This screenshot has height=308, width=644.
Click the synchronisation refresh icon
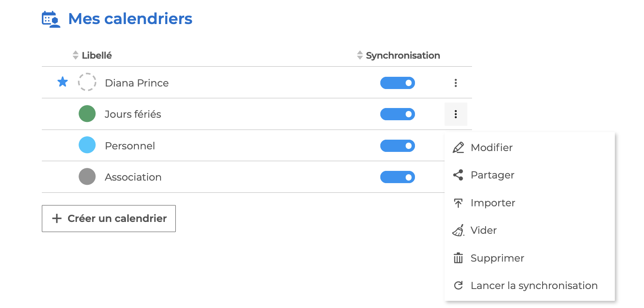(x=458, y=286)
